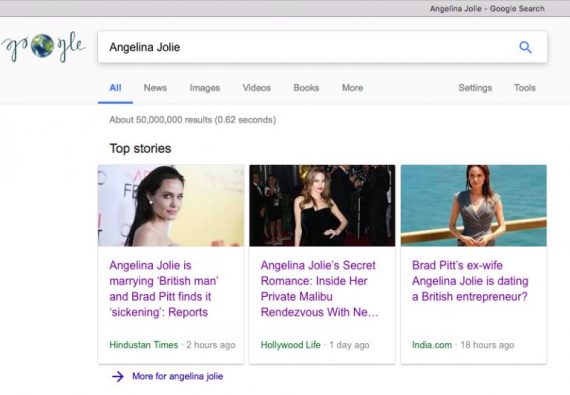Switch to the Images tab
This screenshot has height=395, width=570.
click(205, 88)
